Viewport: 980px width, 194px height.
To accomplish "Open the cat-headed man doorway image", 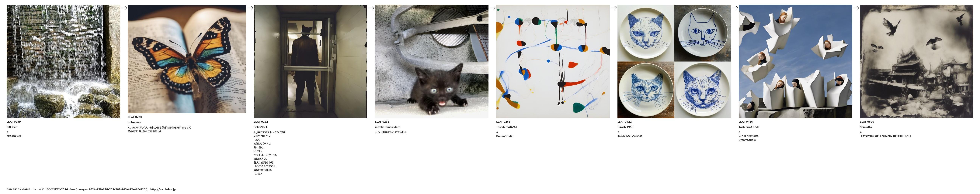I will 311,61.
